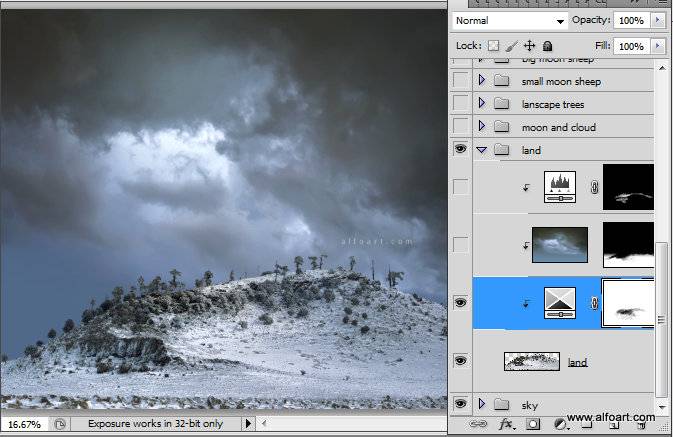
Task: Click the land layer name
Action: tap(577, 362)
